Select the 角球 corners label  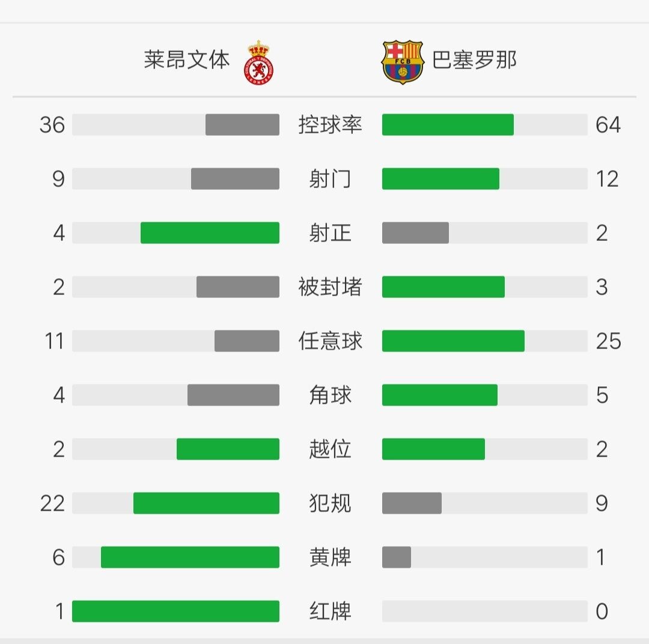pos(330,395)
